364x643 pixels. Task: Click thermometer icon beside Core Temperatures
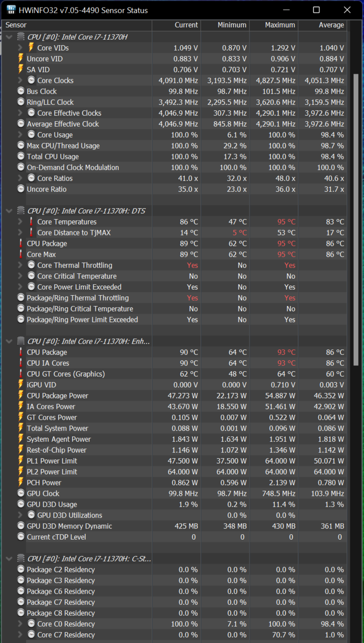point(31,221)
